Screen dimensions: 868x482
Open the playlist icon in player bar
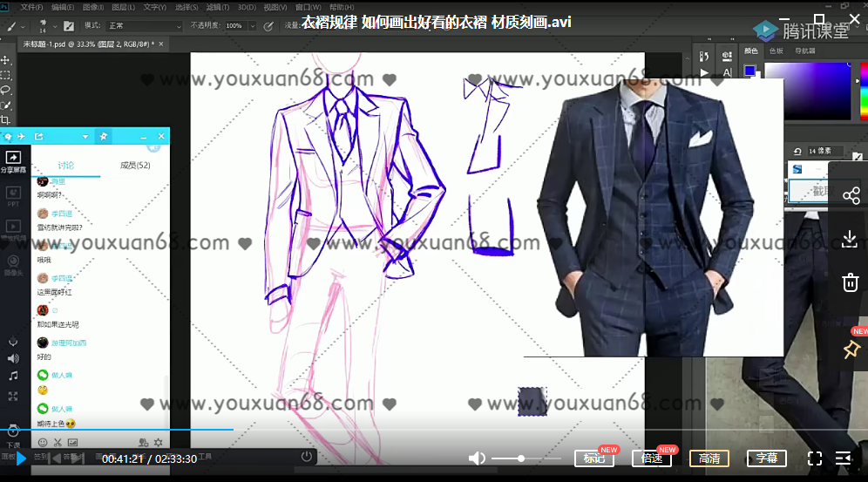(843, 458)
